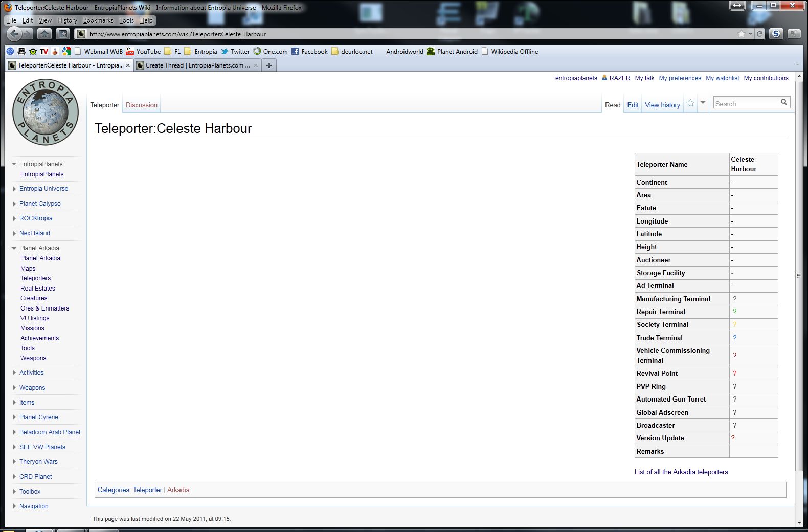The width and height of the screenshot is (808, 532).
Task: Open a new tab with plus button
Action: [269, 65]
